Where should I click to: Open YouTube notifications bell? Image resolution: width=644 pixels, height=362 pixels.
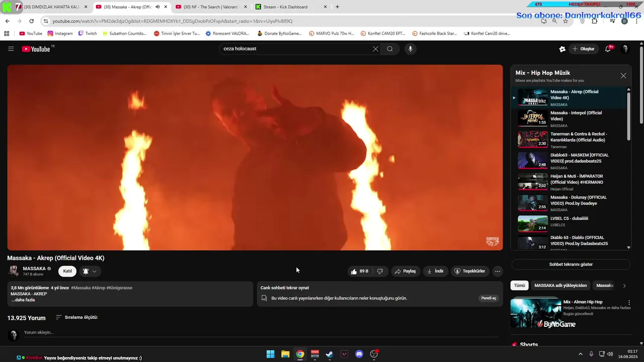click(608, 49)
